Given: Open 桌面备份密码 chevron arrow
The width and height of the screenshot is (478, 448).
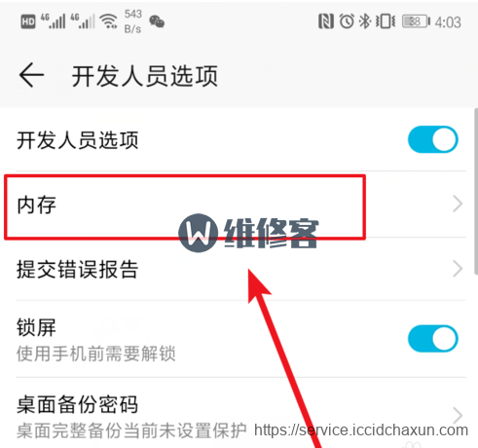Looking at the screenshot, I should click(x=458, y=415).
